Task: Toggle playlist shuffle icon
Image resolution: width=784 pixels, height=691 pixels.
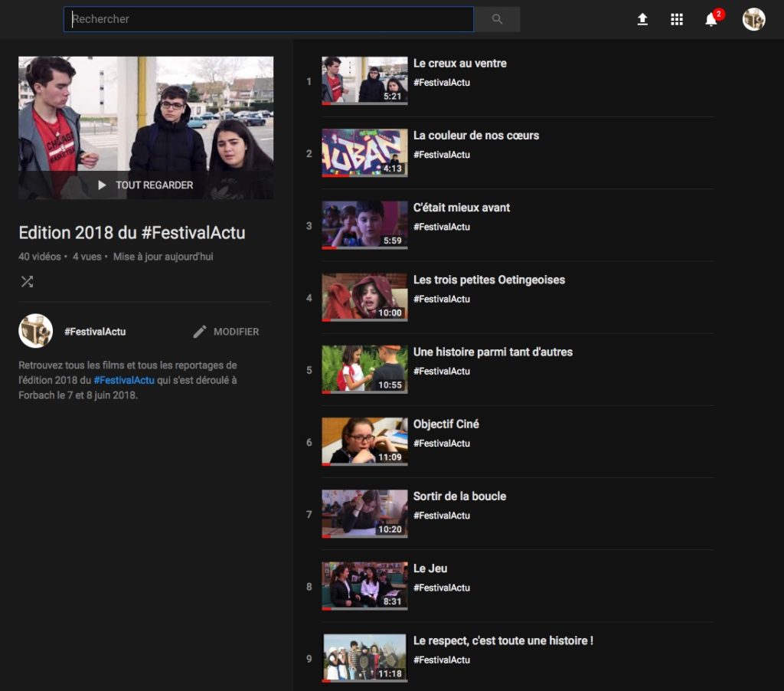Action: (27, 281)
